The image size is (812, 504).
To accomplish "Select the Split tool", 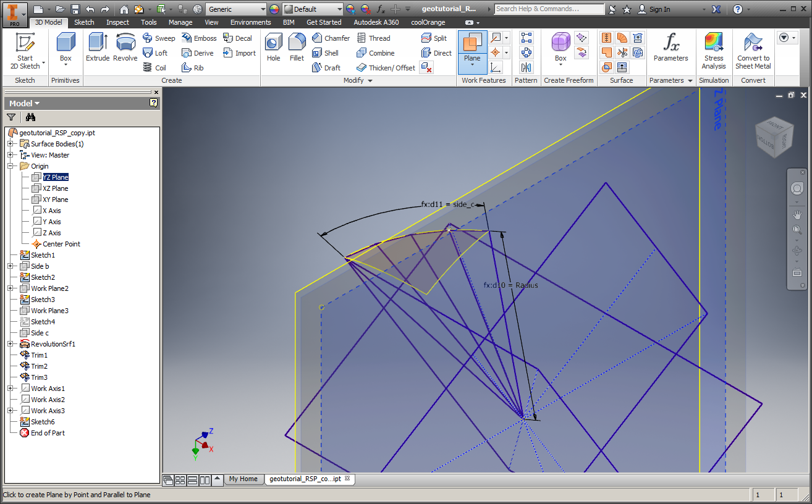I will tap(434, 38).
